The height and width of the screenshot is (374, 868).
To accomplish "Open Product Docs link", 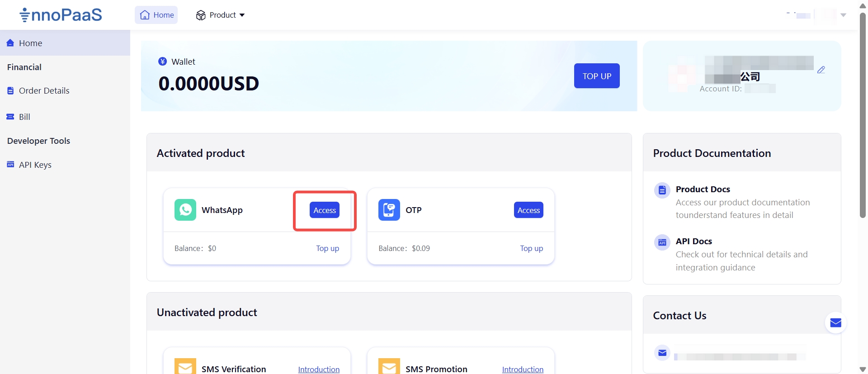I will (703, 189).
